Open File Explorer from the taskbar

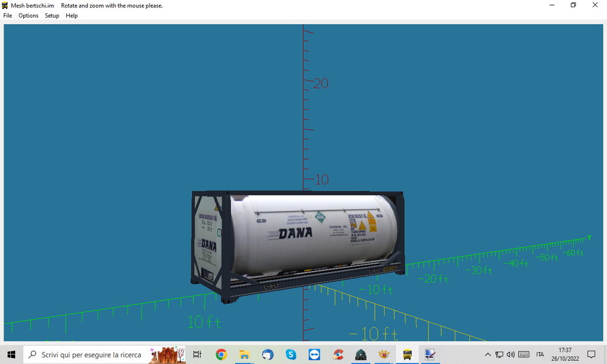click(x=244, y=354)
